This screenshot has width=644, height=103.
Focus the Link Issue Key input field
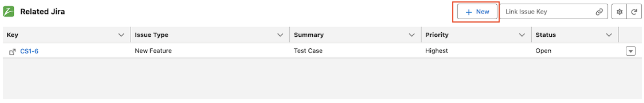coord(547,12)
